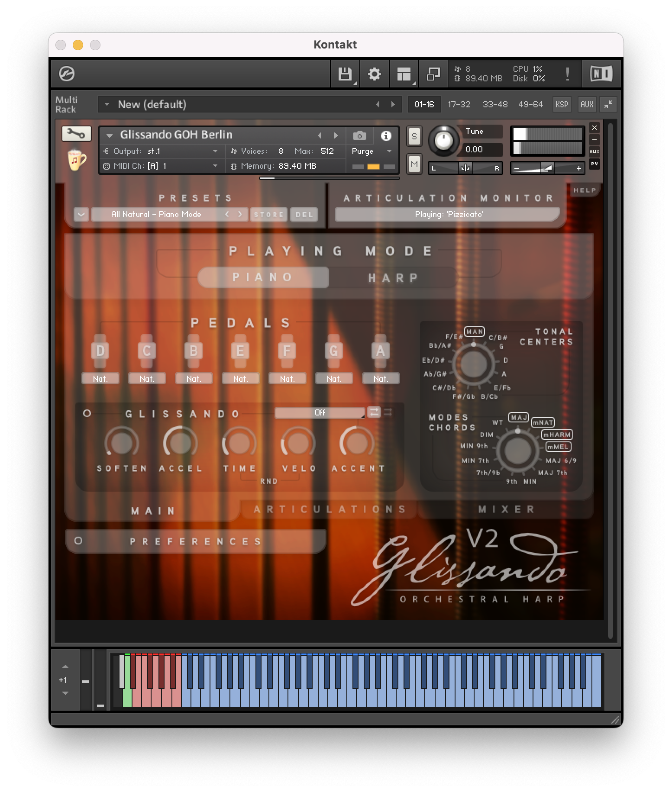Expand the presets list chevron button
This screenshot has height=792, width=672.
81,214
